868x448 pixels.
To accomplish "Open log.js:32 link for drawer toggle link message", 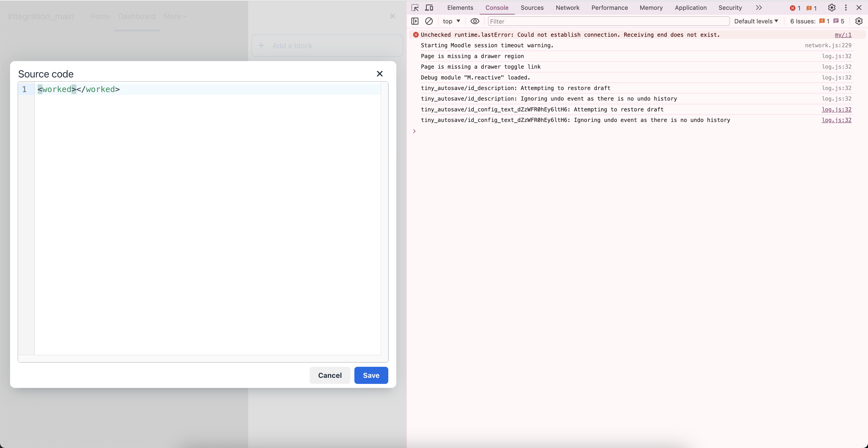I will tap(836, 66).
